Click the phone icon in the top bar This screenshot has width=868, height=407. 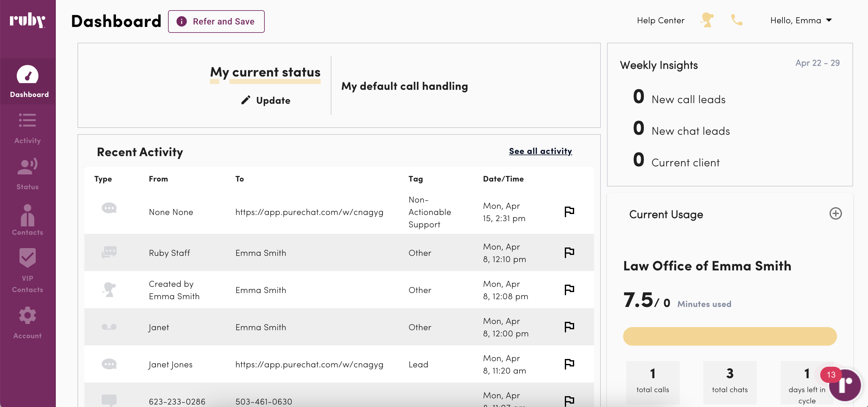[x=737, y=20]
